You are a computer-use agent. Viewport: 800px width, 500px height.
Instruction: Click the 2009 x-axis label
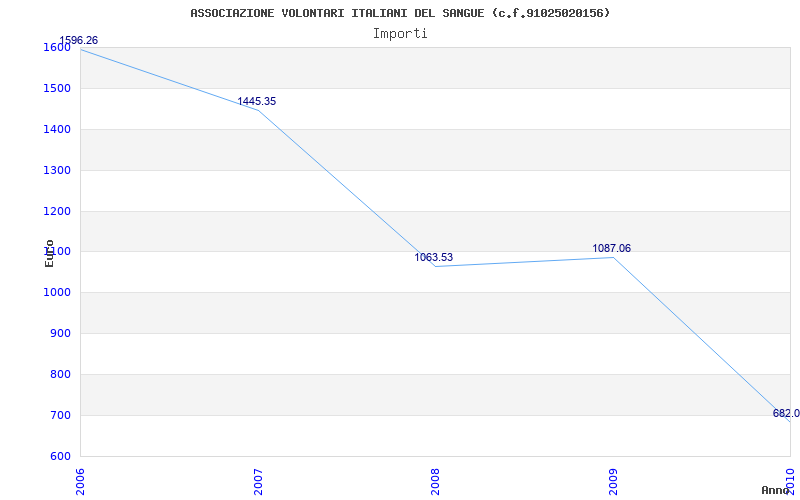(x=613, y=482)
